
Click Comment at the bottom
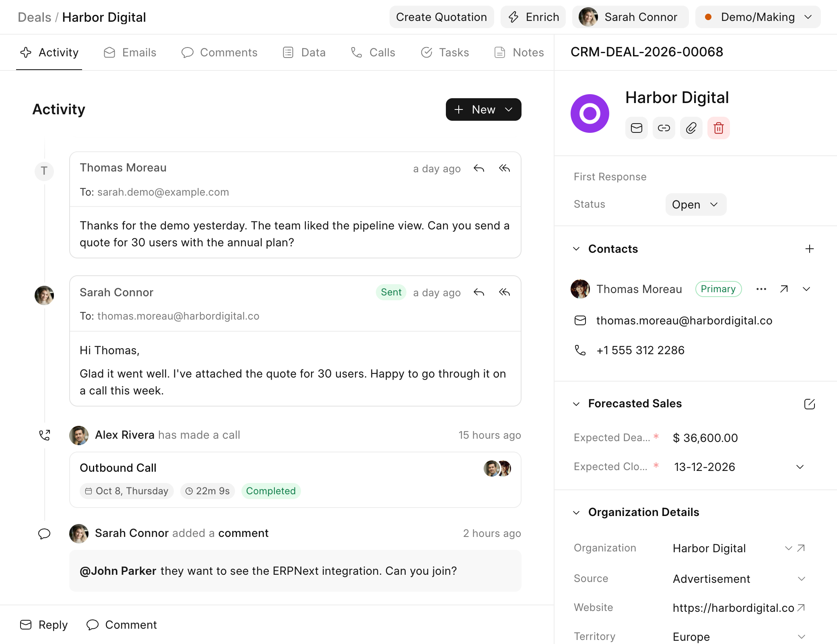(x=122, y=625)
